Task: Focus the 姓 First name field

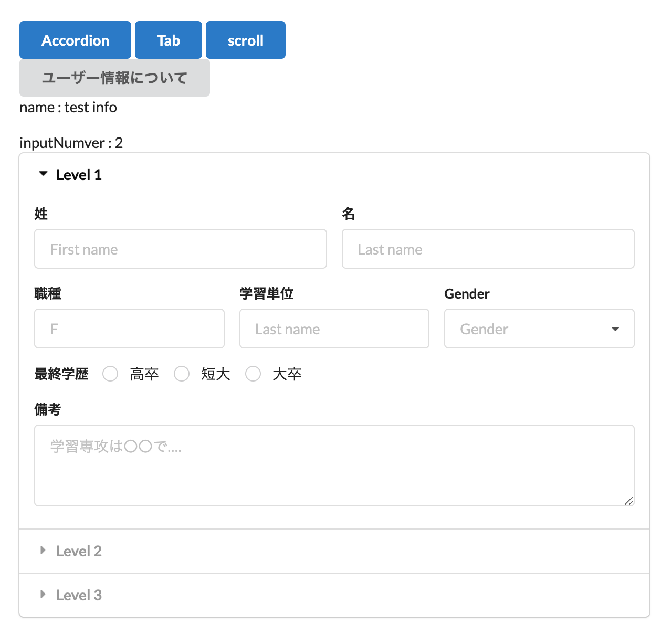Action: (x=180, y=249)
